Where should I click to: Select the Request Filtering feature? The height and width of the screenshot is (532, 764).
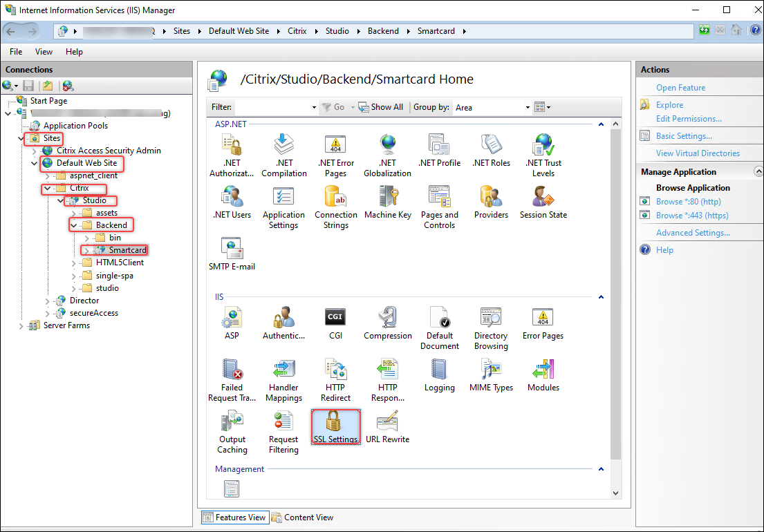(283, 426)
